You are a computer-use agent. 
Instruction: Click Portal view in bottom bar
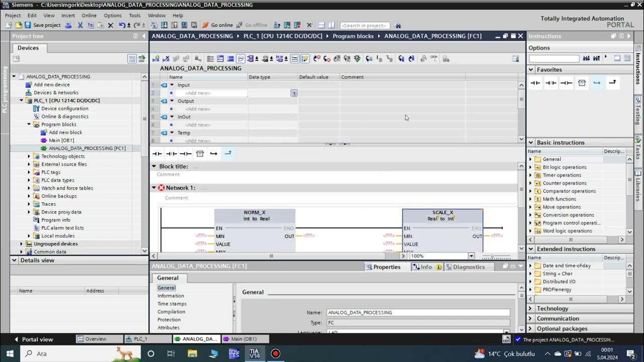[33, 339]
